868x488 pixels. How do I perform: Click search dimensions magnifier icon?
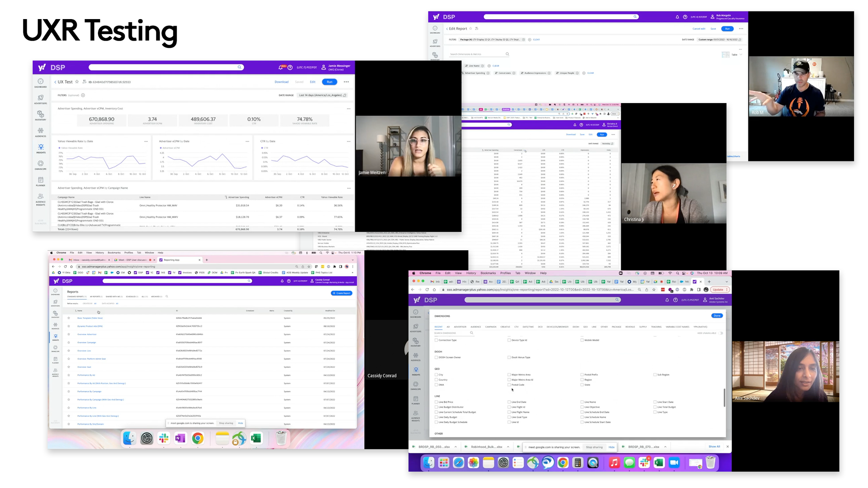pos(471,333)
